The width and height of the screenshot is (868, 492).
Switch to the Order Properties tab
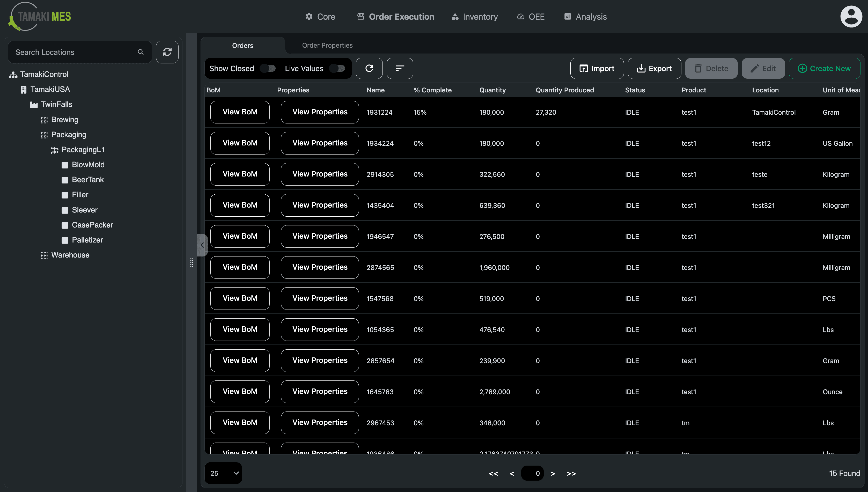[327, 45]
